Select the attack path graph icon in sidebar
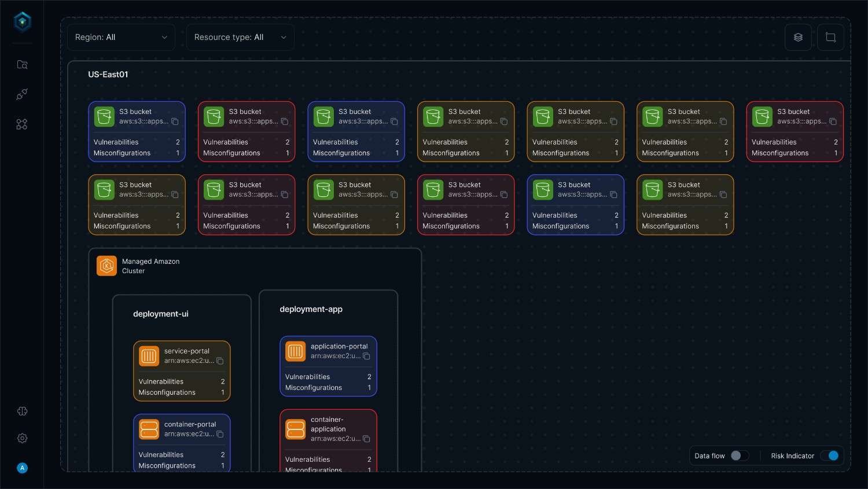The image size is (868, 489). coord(22,94)
